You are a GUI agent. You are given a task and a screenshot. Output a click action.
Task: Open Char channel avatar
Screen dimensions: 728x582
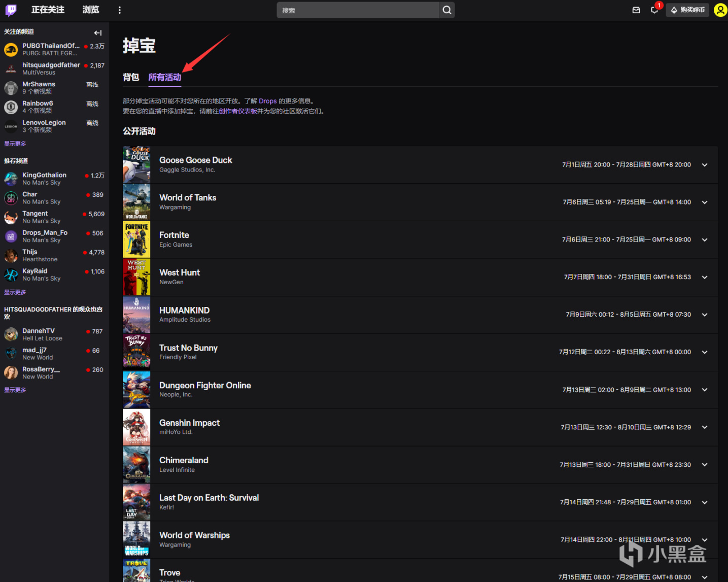tap(11, 198)
